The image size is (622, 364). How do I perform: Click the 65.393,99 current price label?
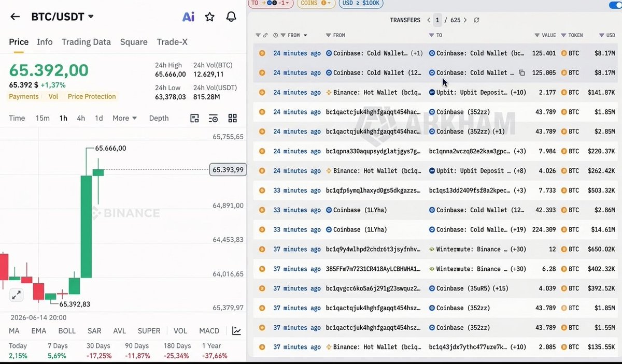[x=228, y=170]
